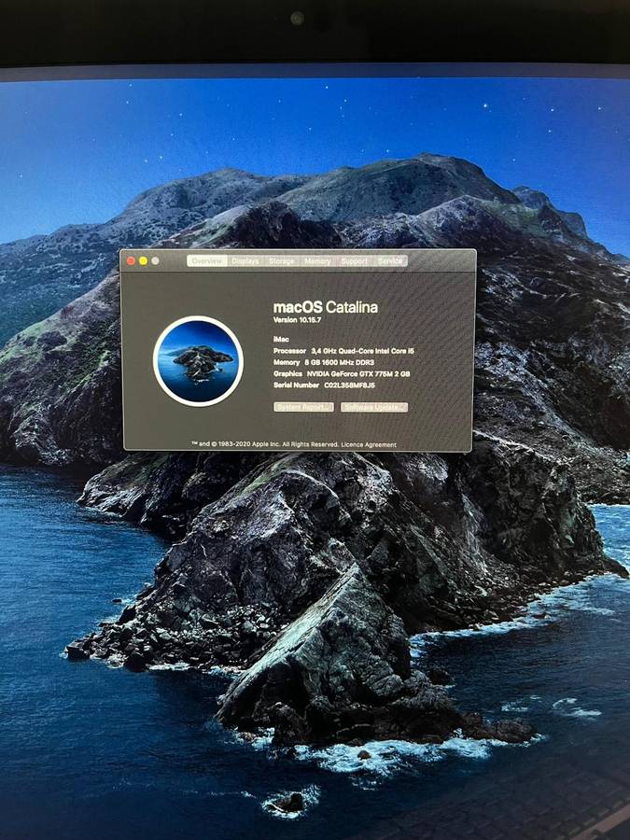Click the macOS Catalina title text
Screen dimensions: 630x840
[x=325, y=307]
